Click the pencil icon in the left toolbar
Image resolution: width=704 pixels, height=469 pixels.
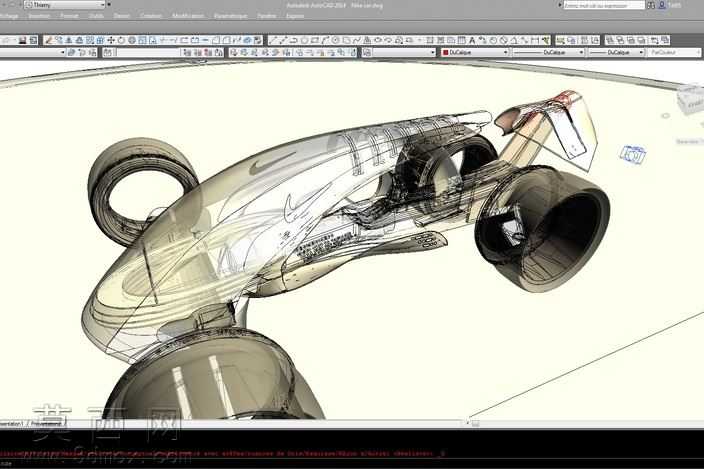tap(48, 40)
